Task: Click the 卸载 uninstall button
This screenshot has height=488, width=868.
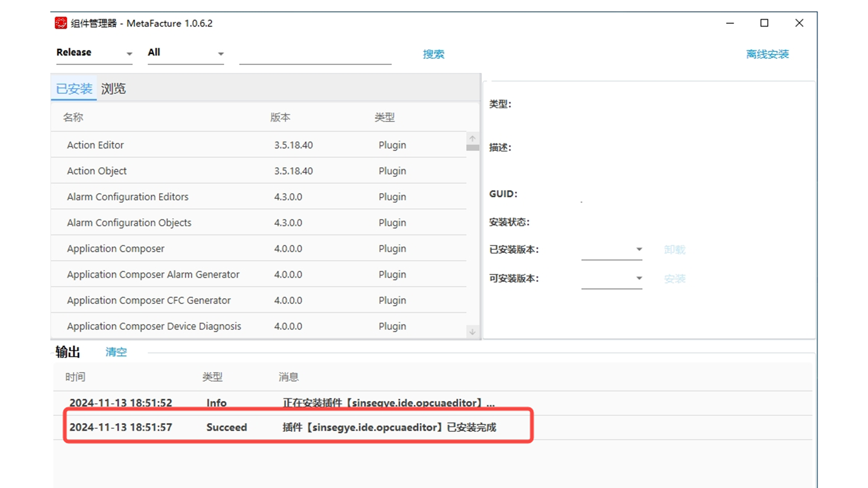Action: [675, 250]
